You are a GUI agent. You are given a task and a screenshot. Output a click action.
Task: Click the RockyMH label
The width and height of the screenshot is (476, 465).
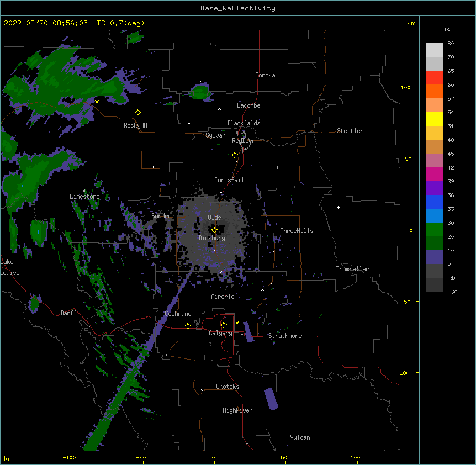point(135,125)
